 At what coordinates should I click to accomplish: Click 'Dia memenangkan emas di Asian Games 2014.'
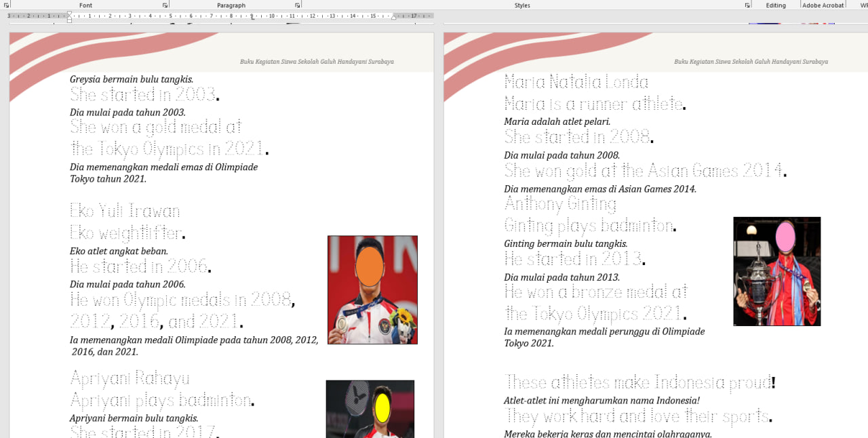tap(600, 189)
